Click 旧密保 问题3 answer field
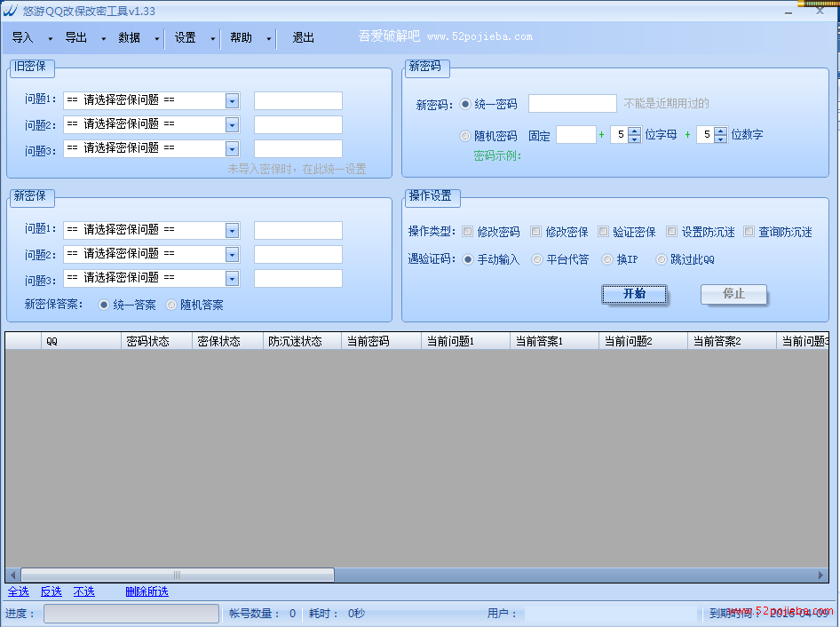This screenshot has height=627, width=840. 297,149
